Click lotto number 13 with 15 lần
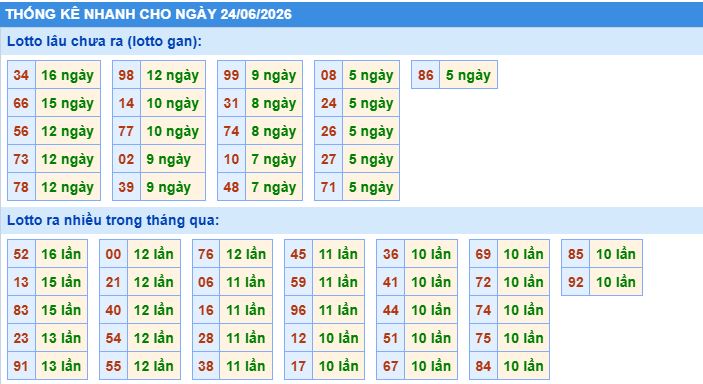 21,282
